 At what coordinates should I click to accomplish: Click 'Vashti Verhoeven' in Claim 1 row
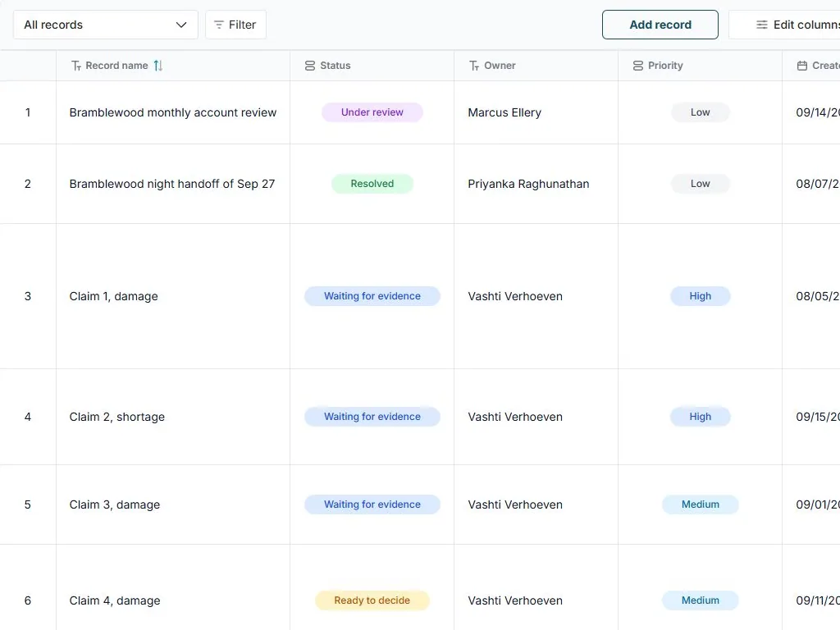[515, 296]
